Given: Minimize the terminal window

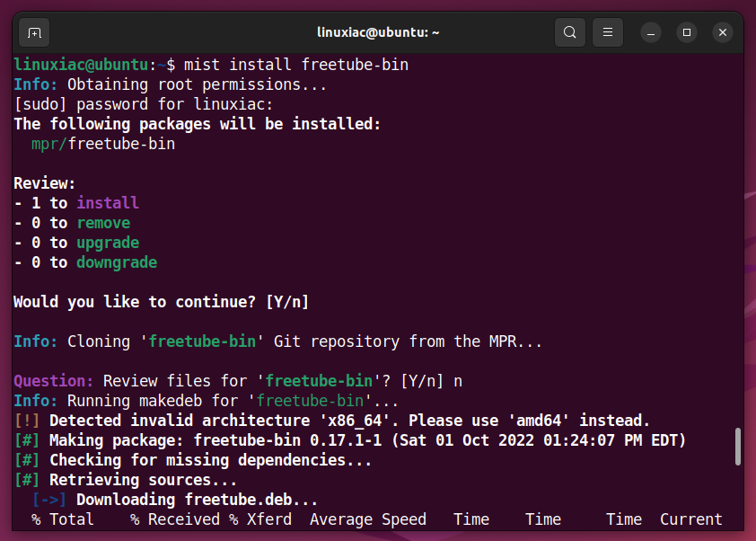Looking at the screenshot, I should point(651,33).
